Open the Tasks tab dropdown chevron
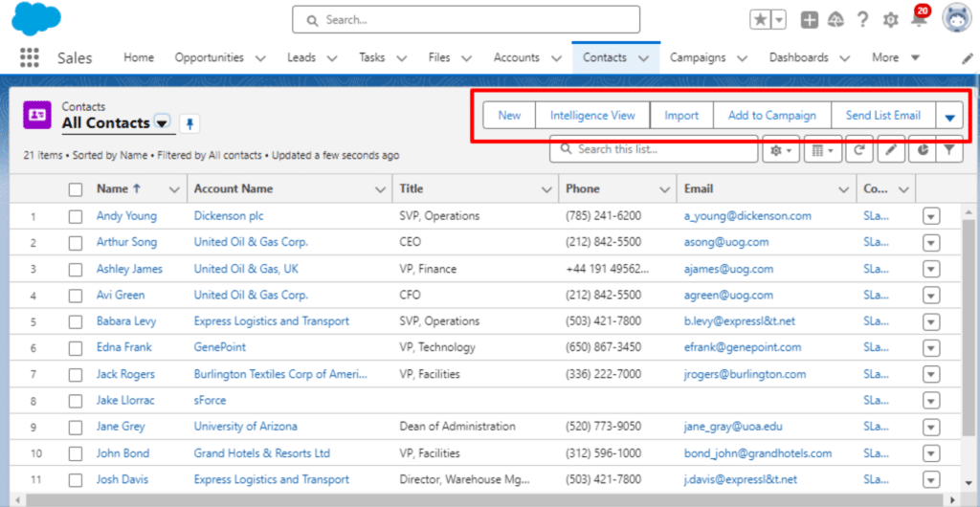Viewport: 980px width, 507px height. click(402, 58)
